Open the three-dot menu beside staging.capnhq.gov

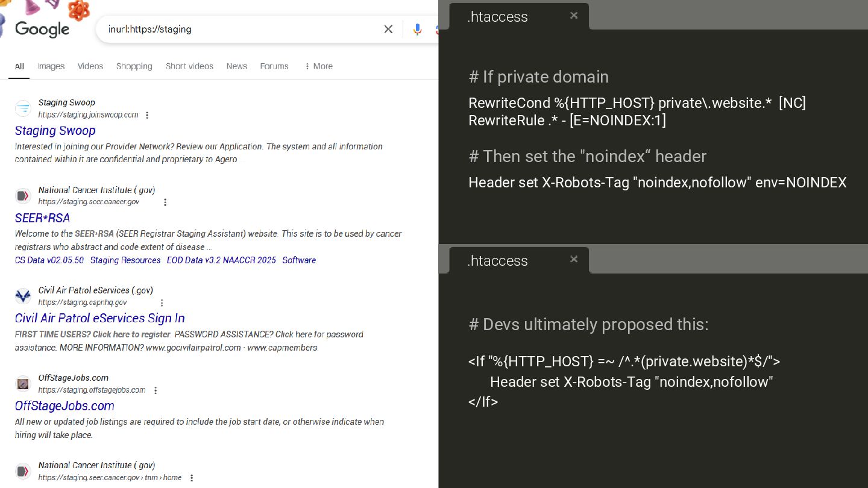[x=162, y=303]
